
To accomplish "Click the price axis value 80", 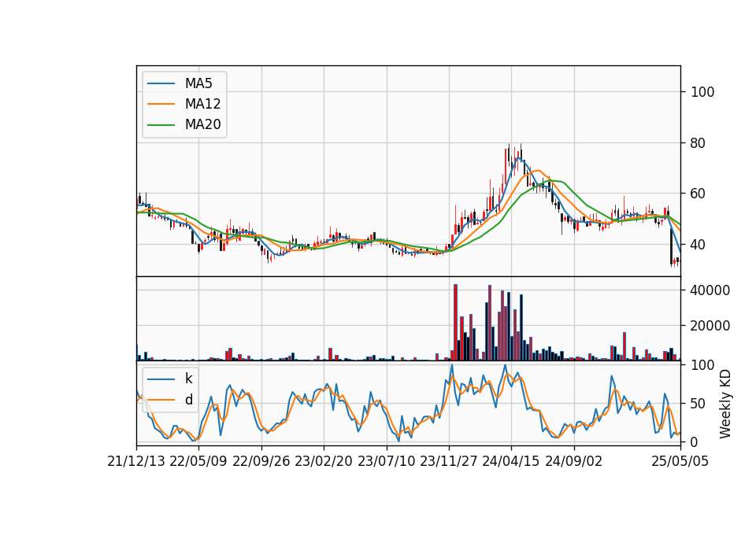I will [x=698, y=143].
